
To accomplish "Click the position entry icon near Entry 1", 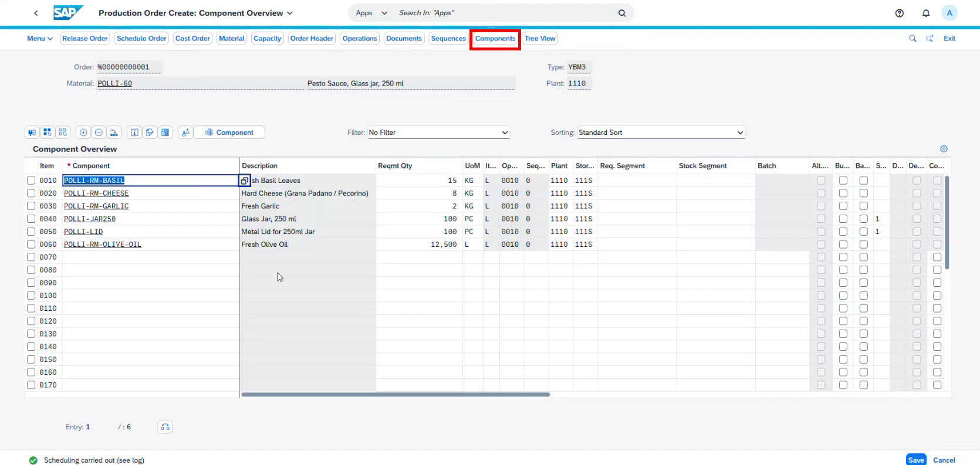I will (x=165, y=427).
